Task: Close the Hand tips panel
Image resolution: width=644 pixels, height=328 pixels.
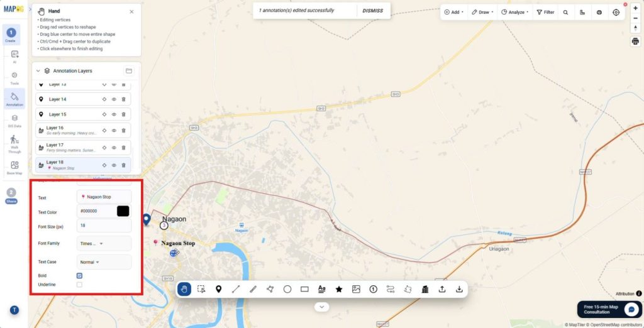Action: tap(131, 11)
